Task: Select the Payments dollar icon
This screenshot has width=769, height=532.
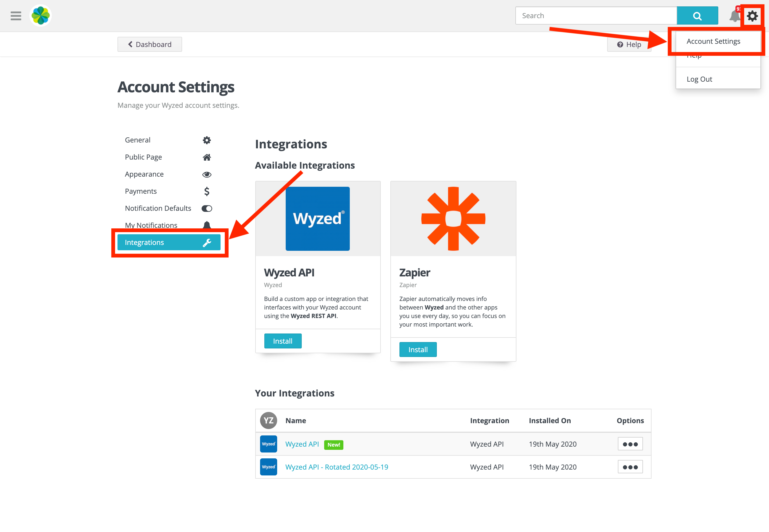Action: (x=206, y=191)
